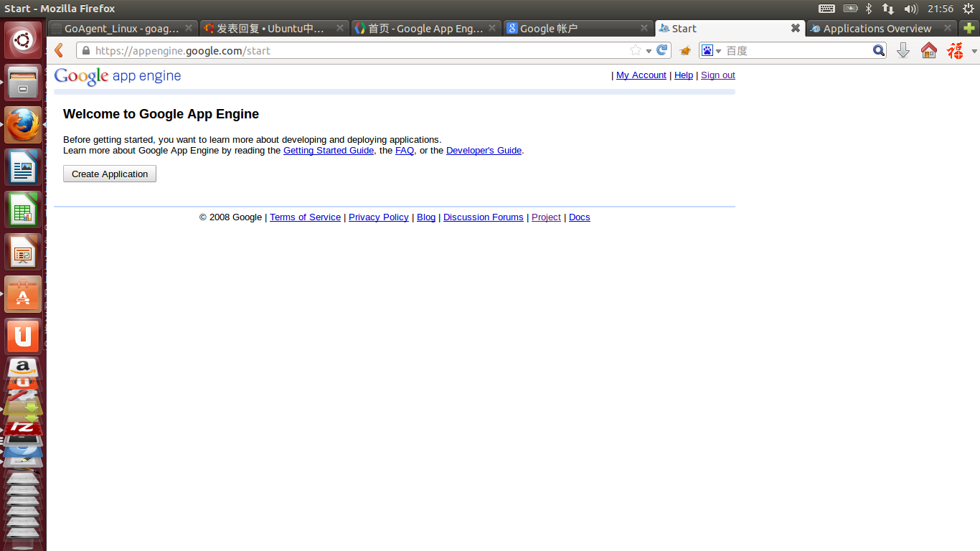Click the Google app engine logo
Viewport: 980px width, 551px height.
coord(118,76)
